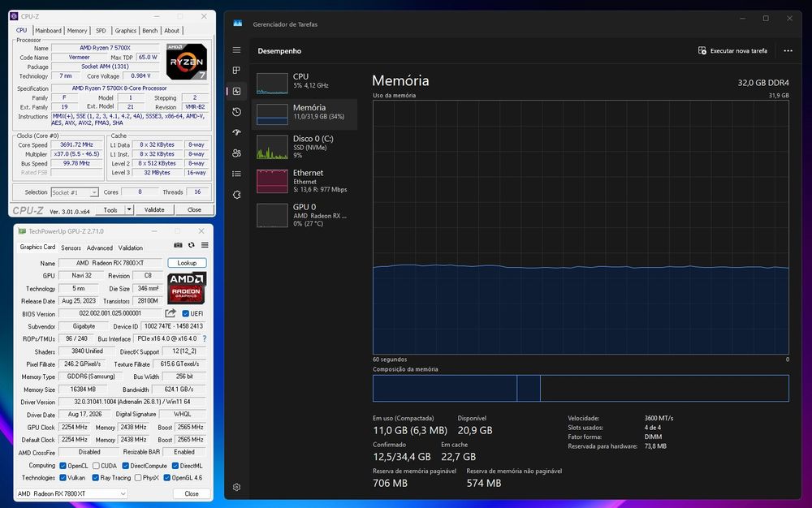The width and height of the screenshot is (812, 508).
Task: Switch to SPD tab in CPU-Z
Action: 101,31
